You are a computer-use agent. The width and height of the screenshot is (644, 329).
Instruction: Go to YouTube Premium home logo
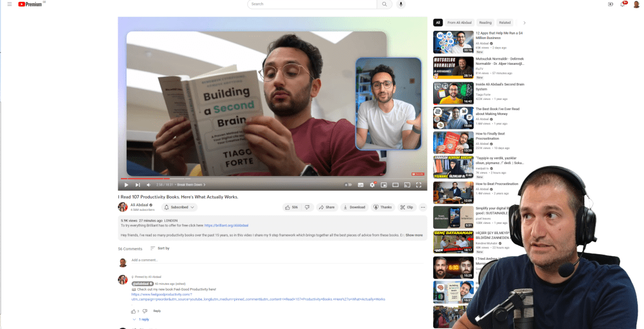point(30,4)
